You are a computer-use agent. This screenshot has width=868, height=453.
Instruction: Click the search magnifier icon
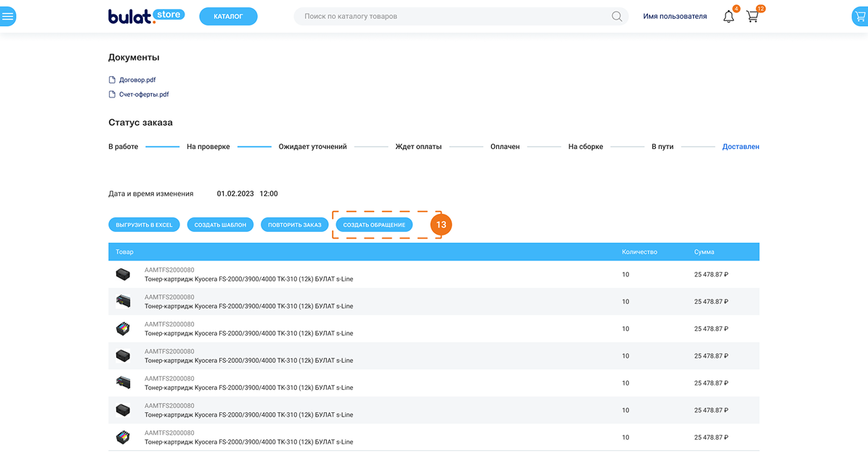coord(617,16)
